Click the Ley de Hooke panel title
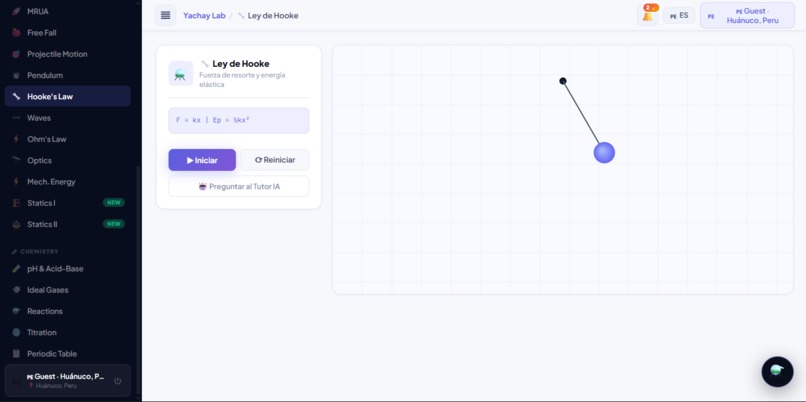This screenshot has width=806, height=402. (241, 64)
